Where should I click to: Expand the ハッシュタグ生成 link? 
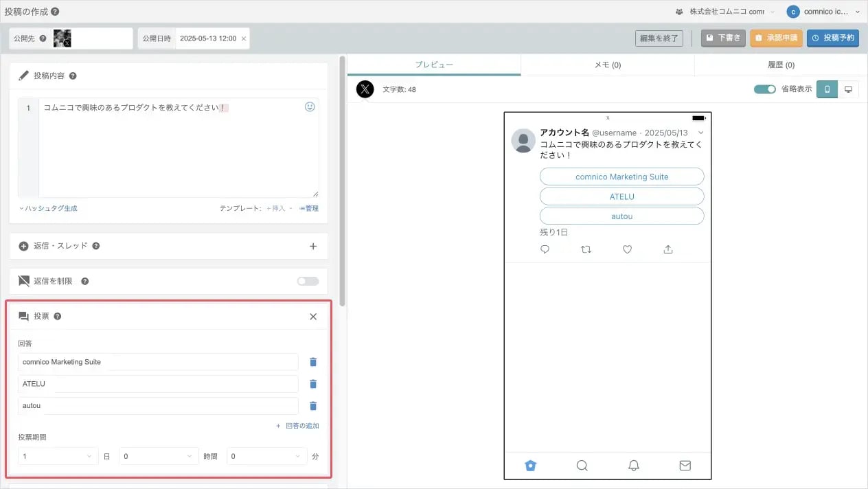click(48, 208)
